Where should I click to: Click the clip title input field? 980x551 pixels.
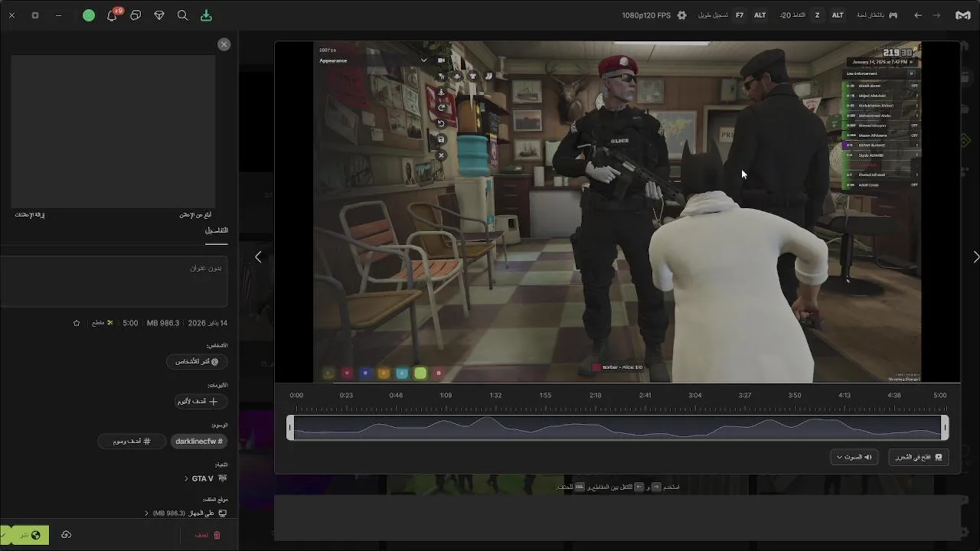coord(114,281)
